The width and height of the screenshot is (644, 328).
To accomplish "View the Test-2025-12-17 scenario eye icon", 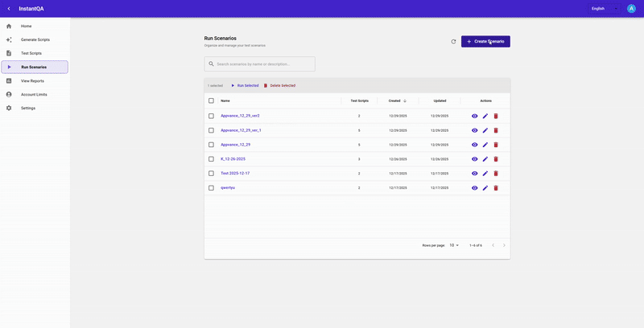I will tap(475, 174).
